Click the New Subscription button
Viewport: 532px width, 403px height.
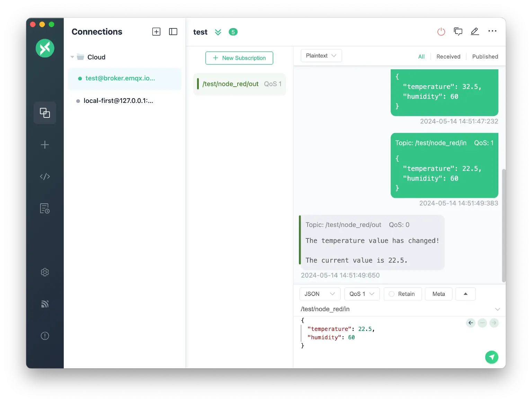click(x=239, y=58)
